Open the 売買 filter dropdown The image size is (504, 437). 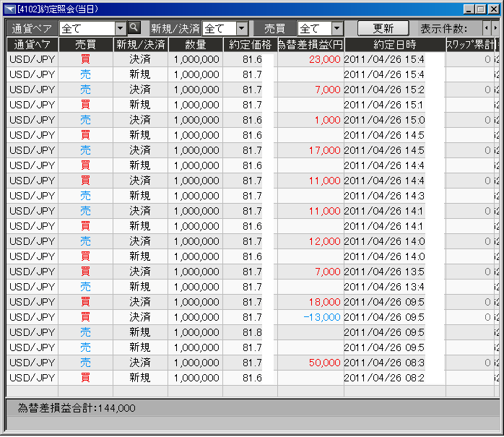coord(336,29)
